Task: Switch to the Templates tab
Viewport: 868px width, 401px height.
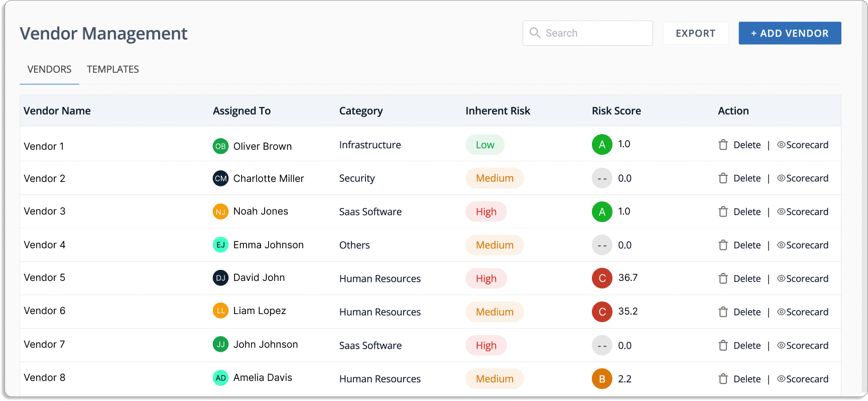Action: coord(113,69)
